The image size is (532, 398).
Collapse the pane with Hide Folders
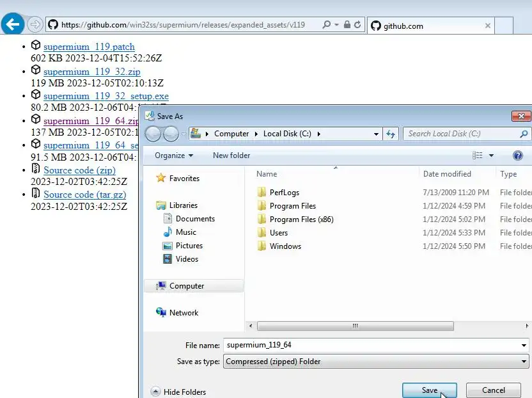click(x=179, y=392)
